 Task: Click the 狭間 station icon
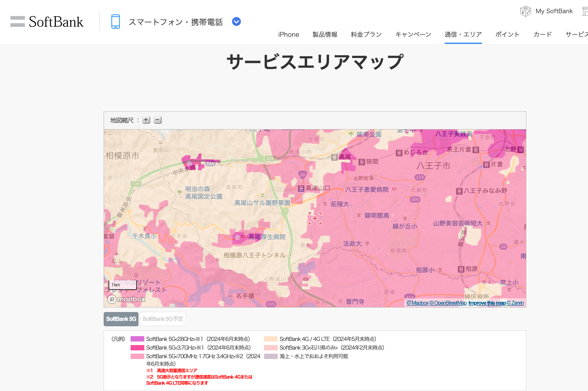362,162
